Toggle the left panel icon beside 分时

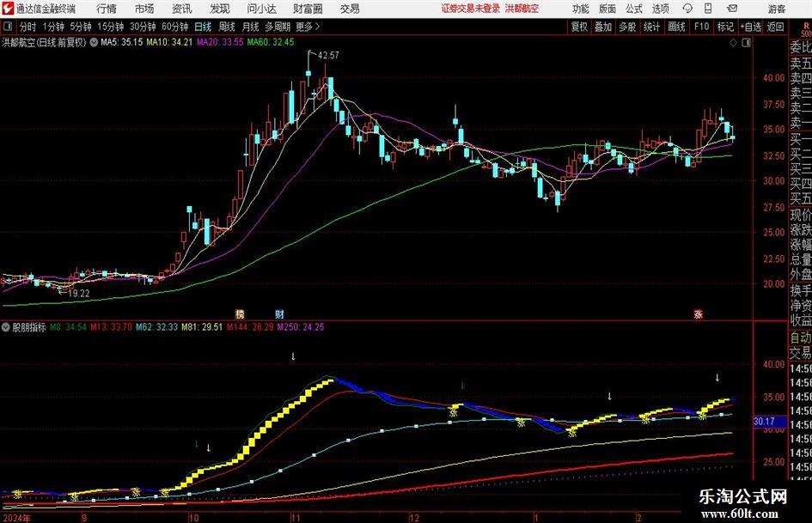tap(7, 27)
